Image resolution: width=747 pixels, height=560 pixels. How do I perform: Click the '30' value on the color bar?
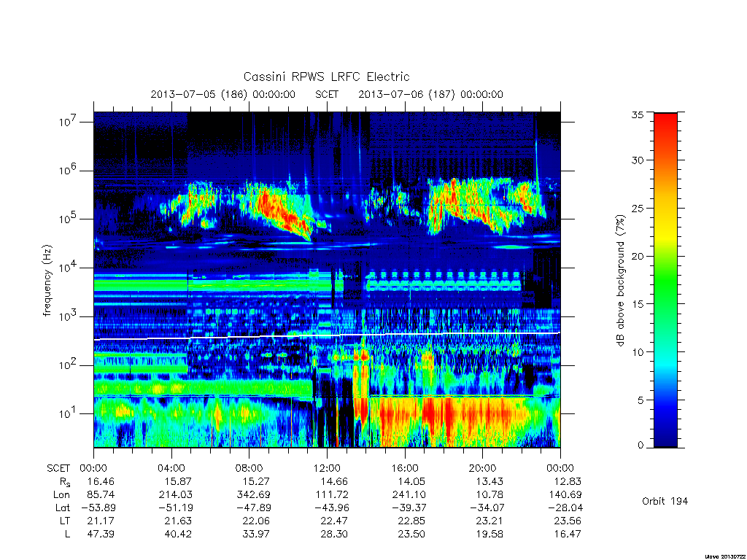[638, 160]
